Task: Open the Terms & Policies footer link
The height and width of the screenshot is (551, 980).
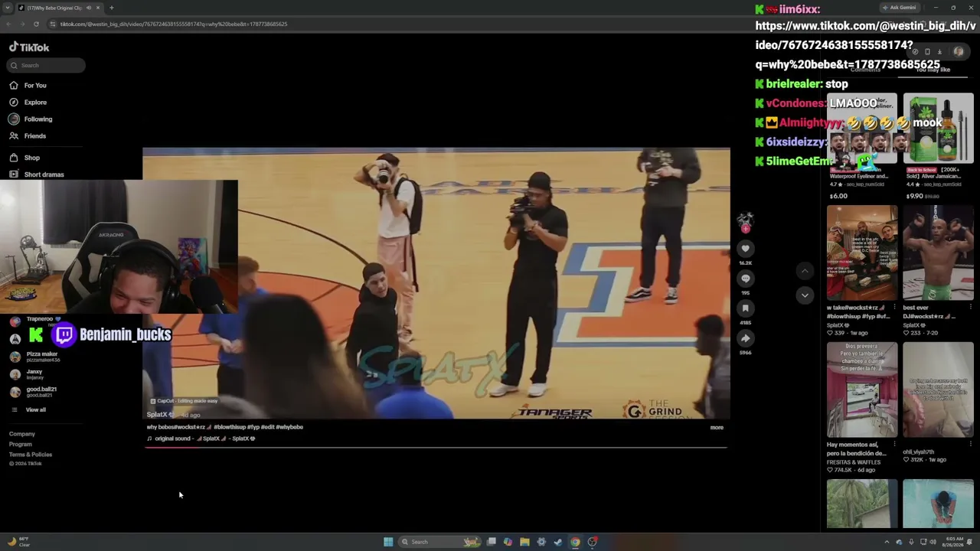Action: 31,455
